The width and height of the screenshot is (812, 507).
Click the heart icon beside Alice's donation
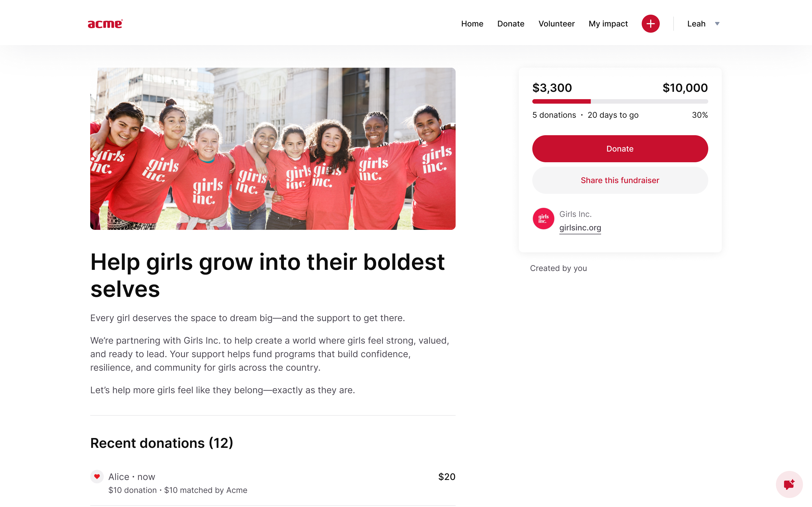click(97, 477)
